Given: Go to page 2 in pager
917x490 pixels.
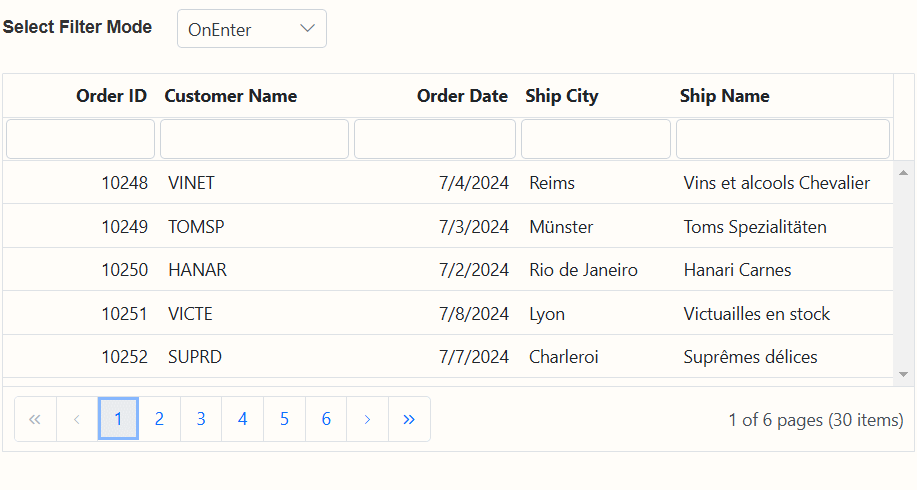Looking at the screenshot, I should [x=159, y=419].
